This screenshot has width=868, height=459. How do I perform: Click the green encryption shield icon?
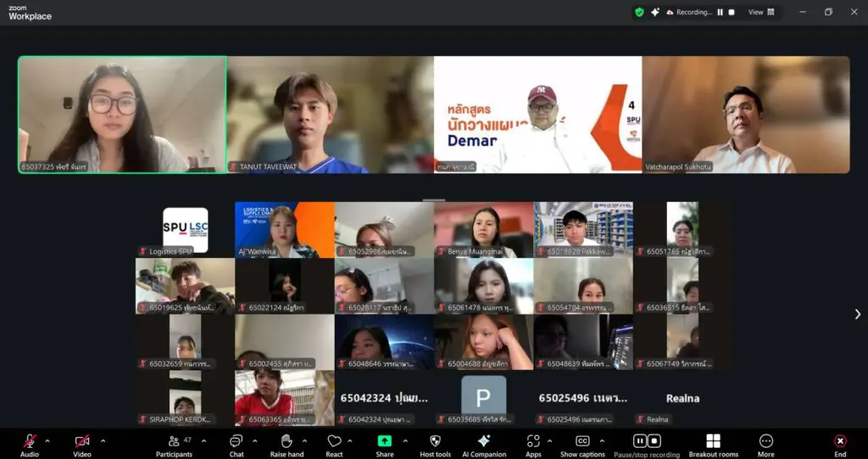(x=639, y=12)
